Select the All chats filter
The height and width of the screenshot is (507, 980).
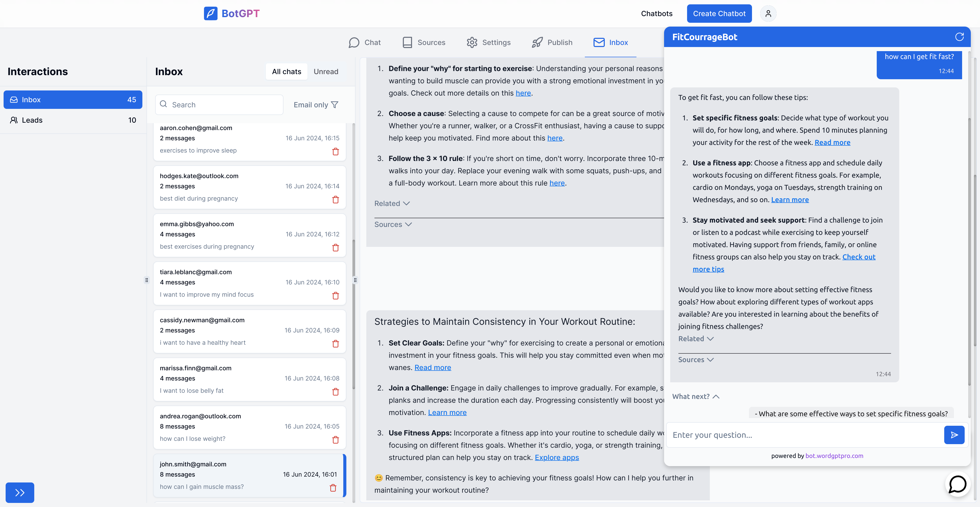click(x=286, y=72)
